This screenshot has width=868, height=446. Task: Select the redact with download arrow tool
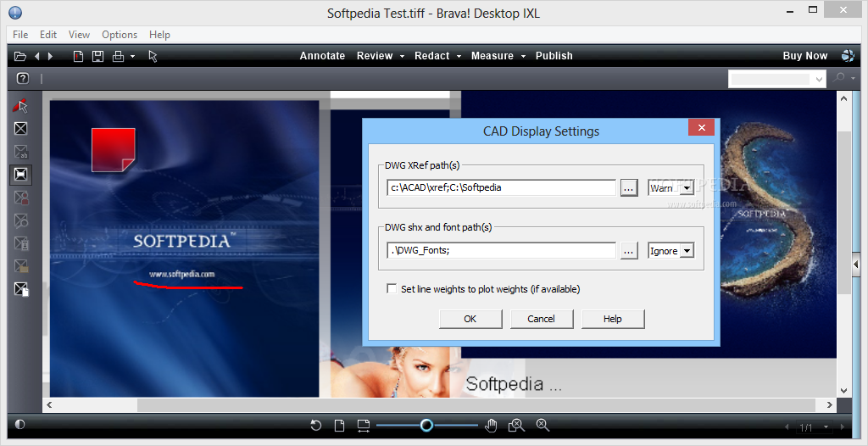[x=20, y=243]
